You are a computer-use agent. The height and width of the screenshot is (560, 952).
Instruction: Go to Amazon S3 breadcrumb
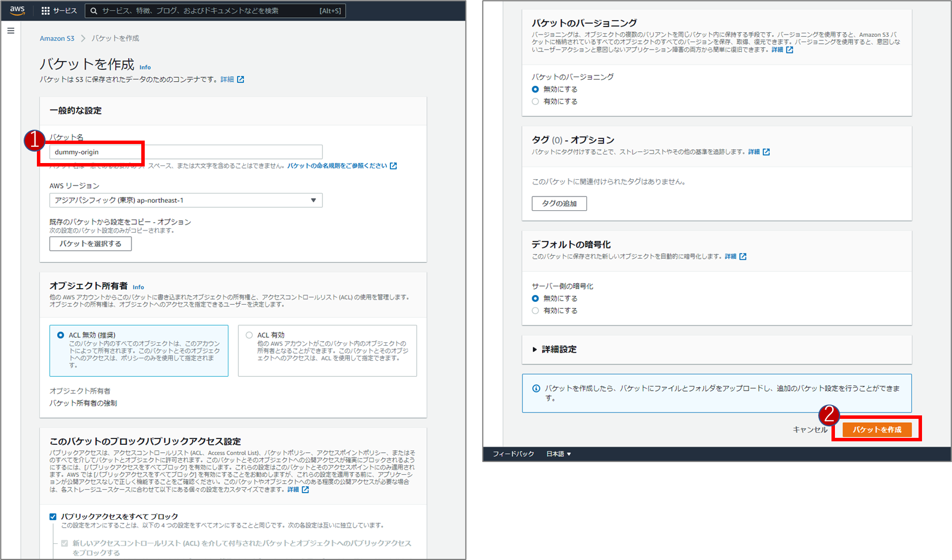tap(57, 39)
